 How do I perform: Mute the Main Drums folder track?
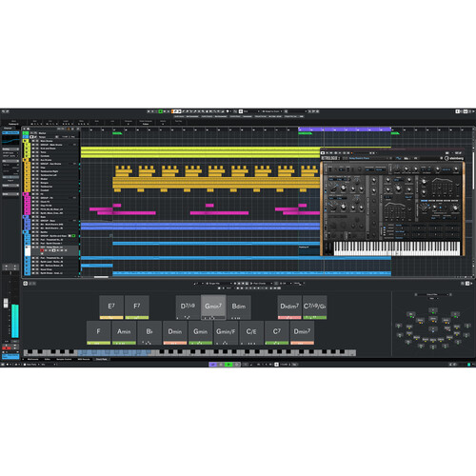[33, 141]
